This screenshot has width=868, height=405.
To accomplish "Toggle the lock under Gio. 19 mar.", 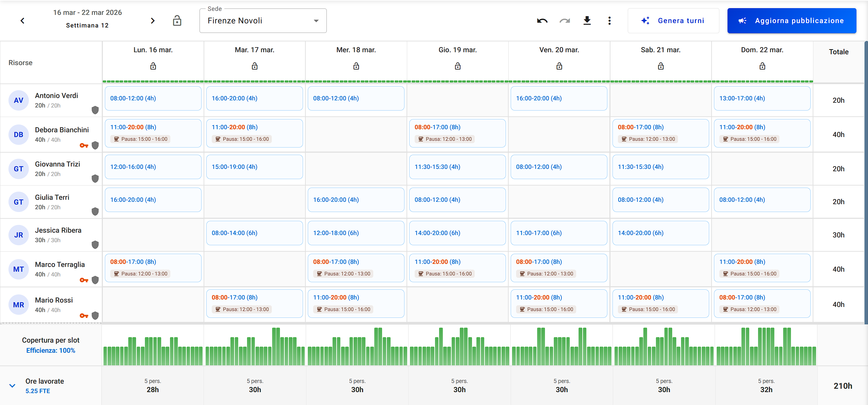I will point(457,66).
